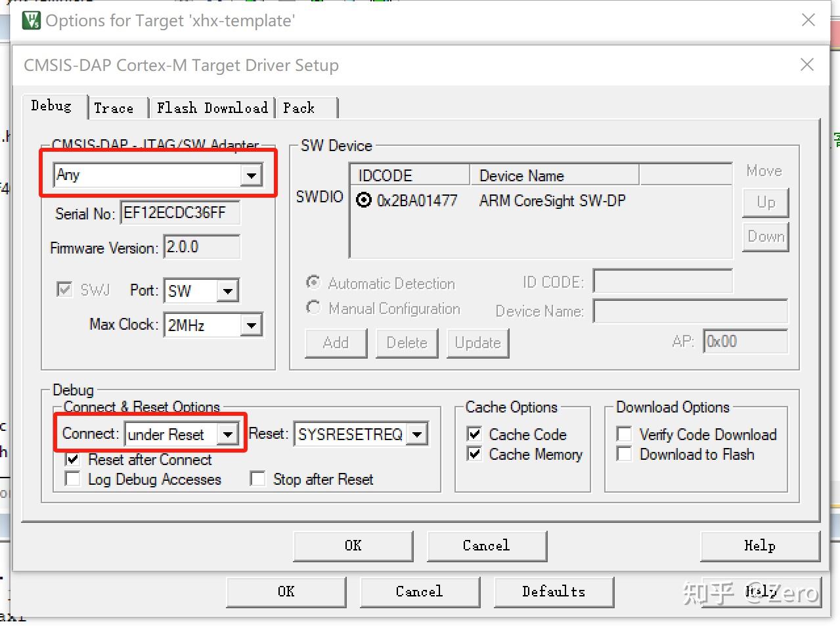Enable Log Debug Accesses
The width and height of the screenshot is (840, 626).
point(73,479)
